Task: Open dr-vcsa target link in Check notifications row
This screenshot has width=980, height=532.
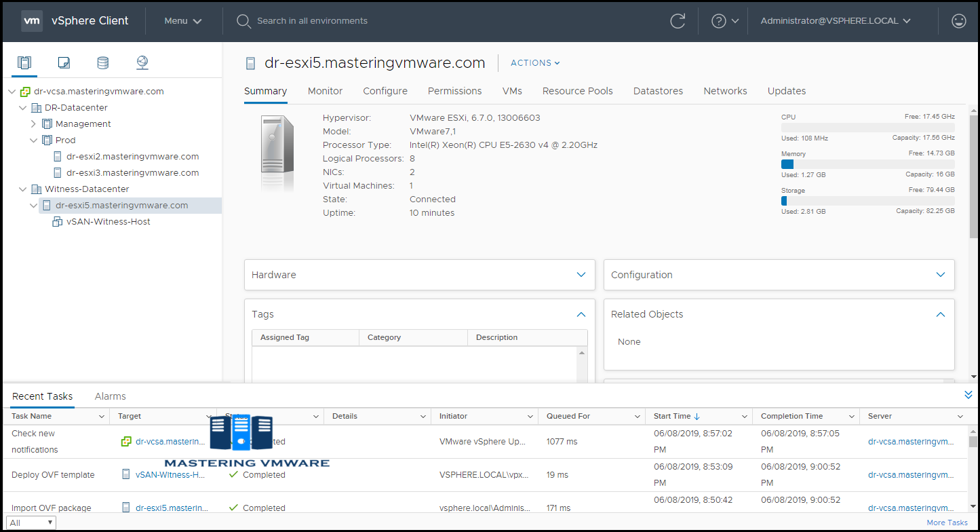Action: point(170,442)
